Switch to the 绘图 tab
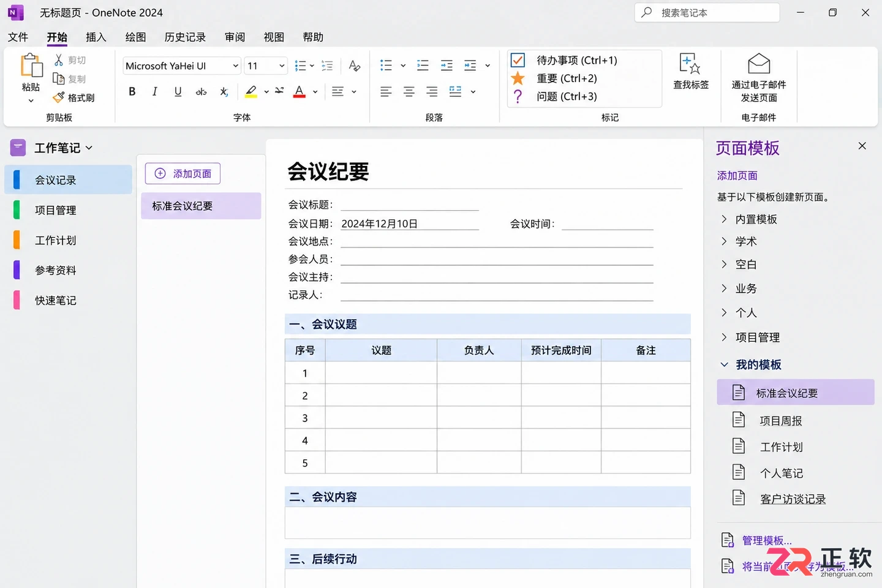This screenshot has width=882, height=588. (x=135, y=37)
